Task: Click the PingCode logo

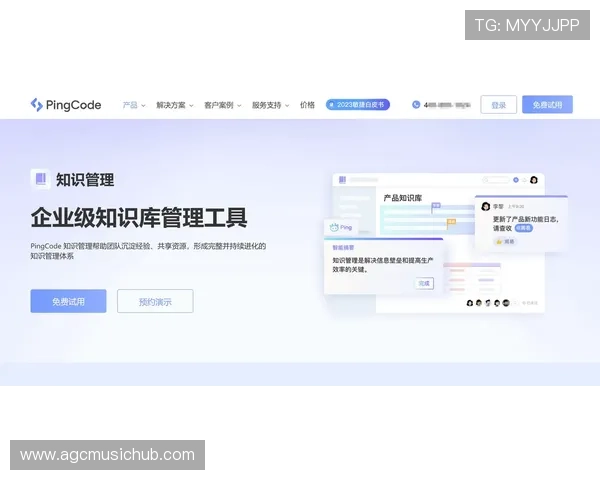Action: pos(66,104)
